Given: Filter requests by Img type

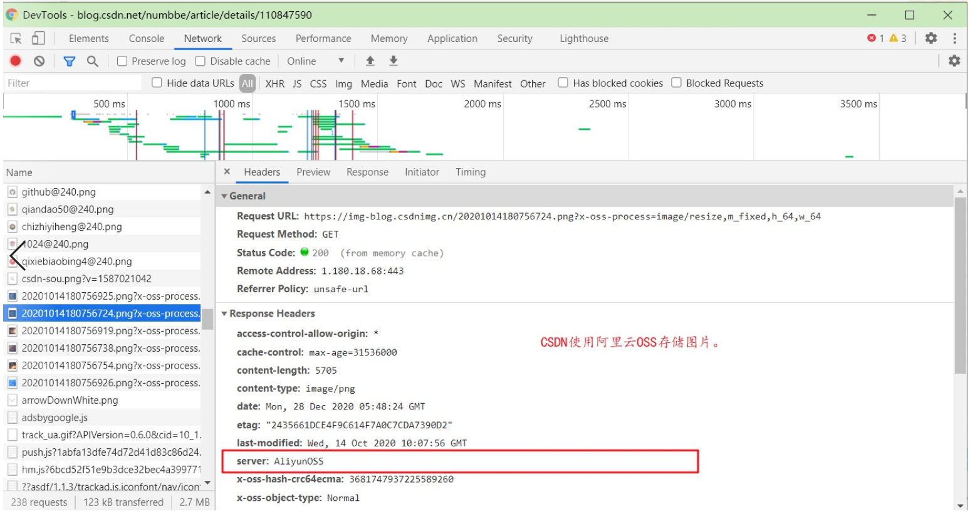Looking at the screenshot, I should [343, 83].
